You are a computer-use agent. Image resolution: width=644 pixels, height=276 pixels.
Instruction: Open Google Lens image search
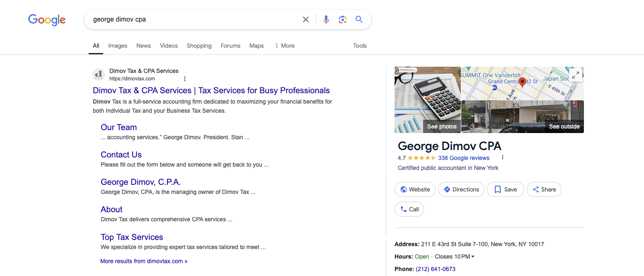coord(342,19)
